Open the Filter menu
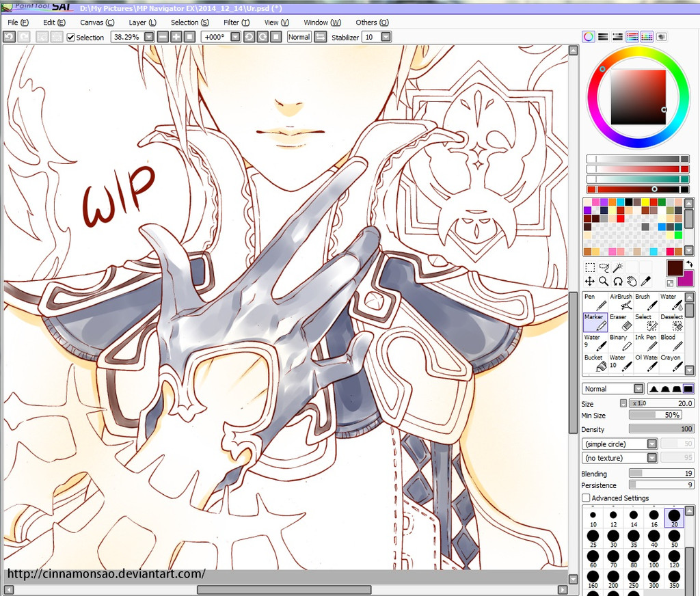 point(236,23)
